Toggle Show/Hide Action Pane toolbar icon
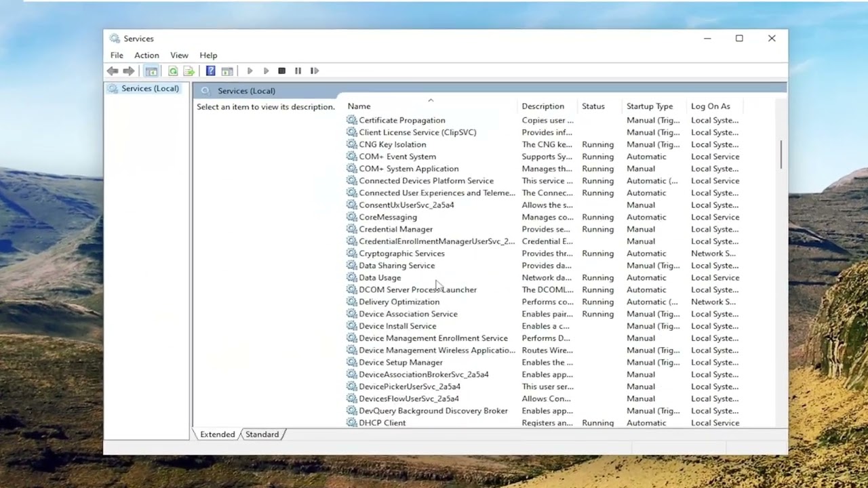 [x=227, y=71]
